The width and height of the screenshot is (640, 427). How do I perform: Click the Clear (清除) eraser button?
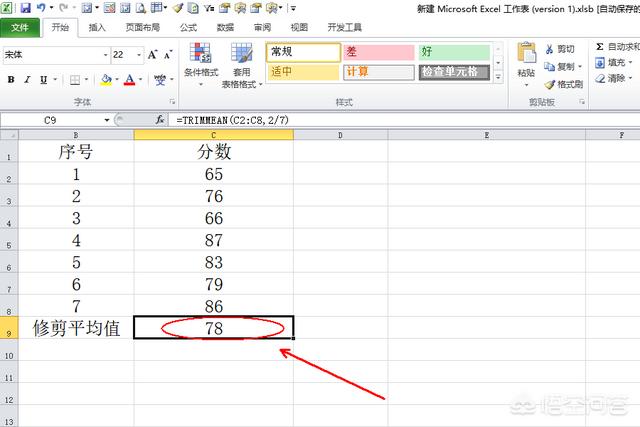click(611, 78)
